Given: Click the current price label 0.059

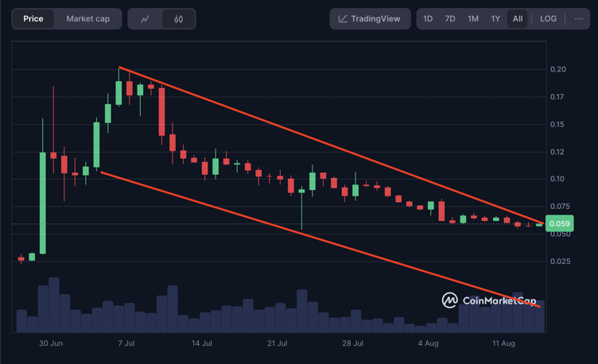Looking at the screenshot, I should pyautogui.click(x=561, y=224).
